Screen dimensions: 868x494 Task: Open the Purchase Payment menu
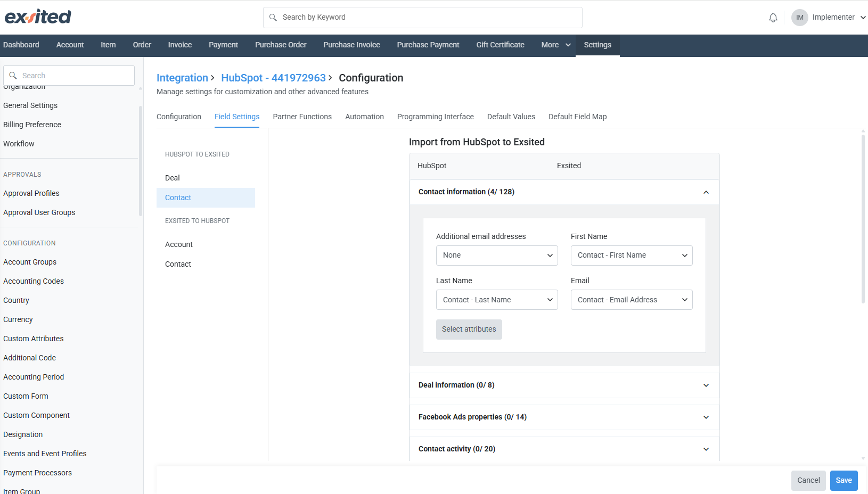(x=428, y=45)
